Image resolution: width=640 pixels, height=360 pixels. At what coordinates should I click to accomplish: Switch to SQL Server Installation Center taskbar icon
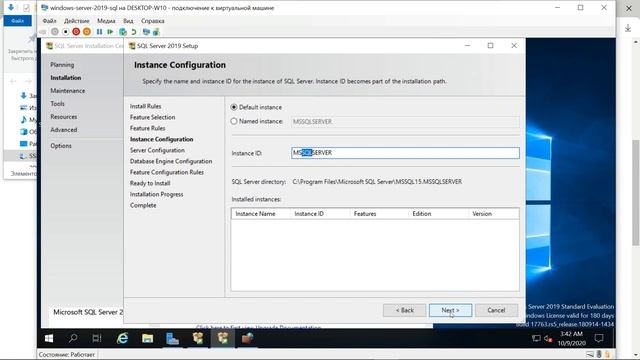[198, 338]
